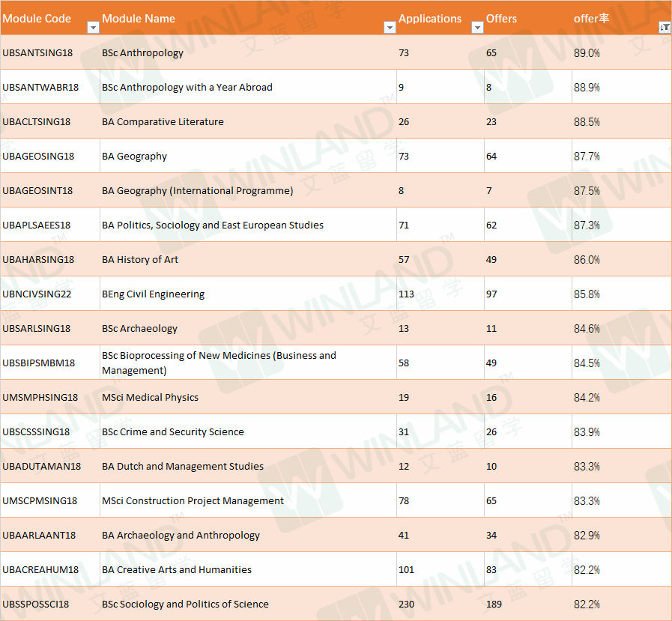
Task: Click cell UBAGEOSING18
Action: pyautogui.click(x=50, y=156)
